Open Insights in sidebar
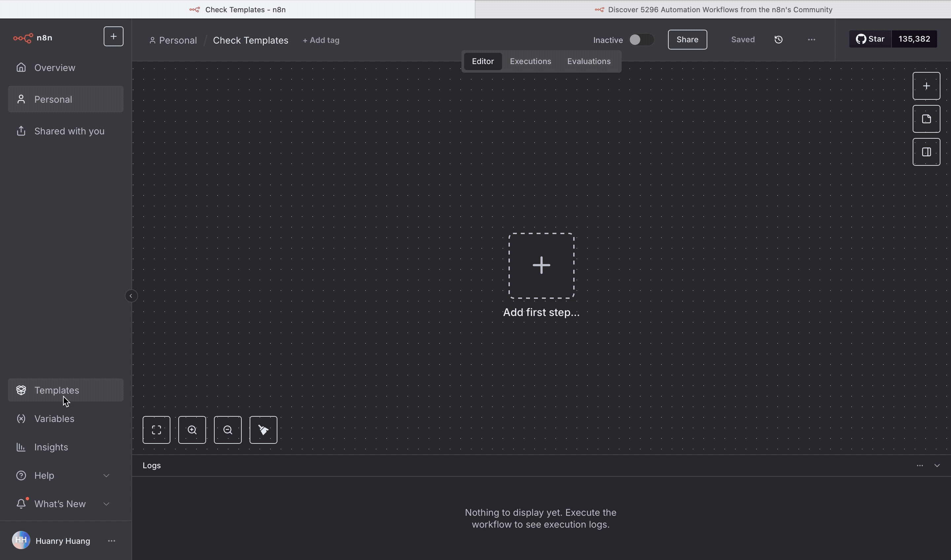 tap(66, 447)
